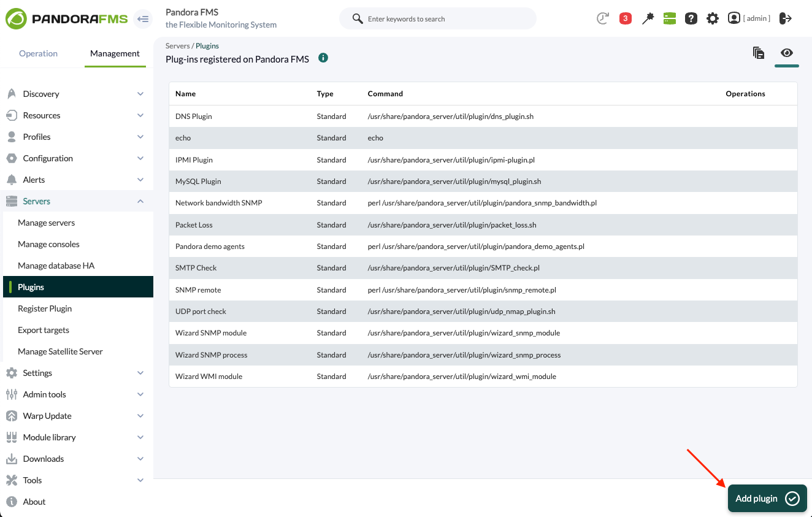This screenshot has height=517, width=812.
Task: Click the Admin tools sliders icon
Action: [11, 394]
